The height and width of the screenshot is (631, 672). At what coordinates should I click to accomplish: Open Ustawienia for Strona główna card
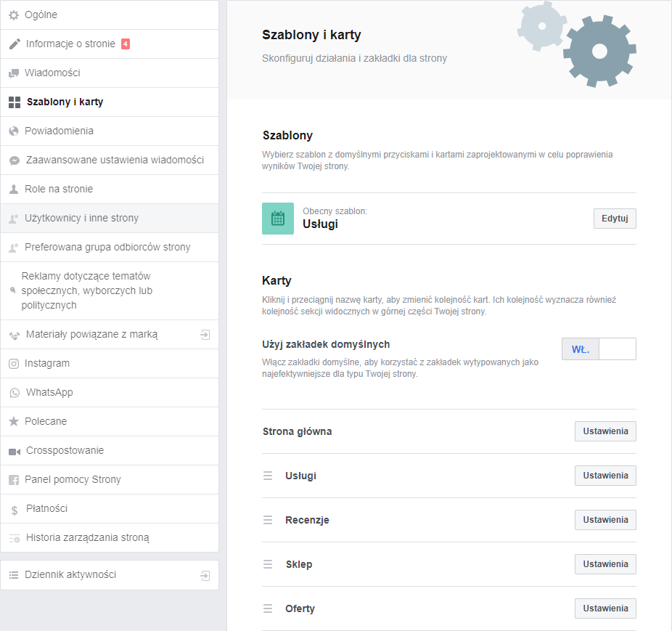point(605,431)
